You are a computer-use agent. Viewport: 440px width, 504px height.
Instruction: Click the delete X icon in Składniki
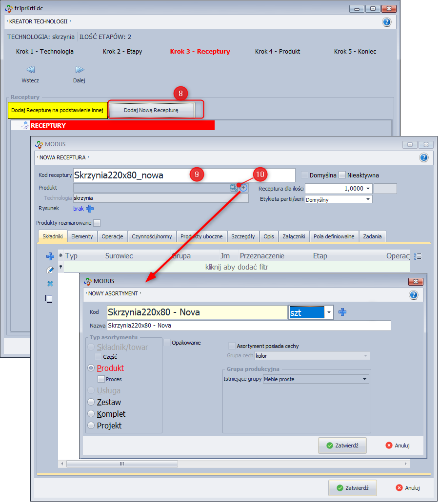tap(50, 284)
